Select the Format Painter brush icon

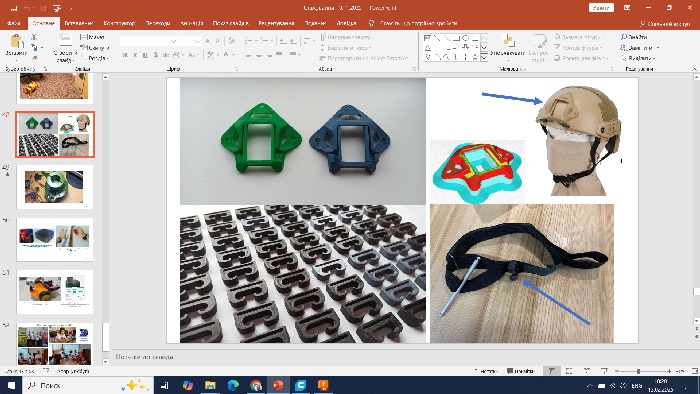(x=34, y=58)
